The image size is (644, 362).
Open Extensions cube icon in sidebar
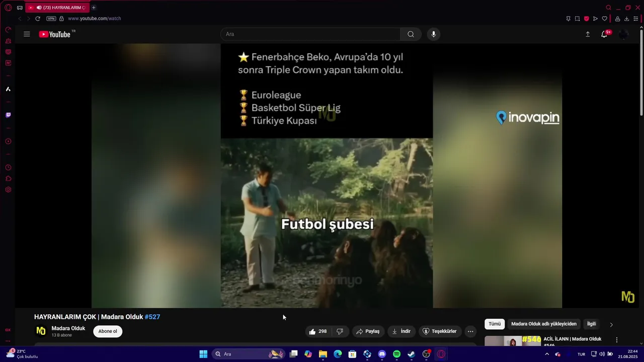pyautogui.click(x=8, y=178)
